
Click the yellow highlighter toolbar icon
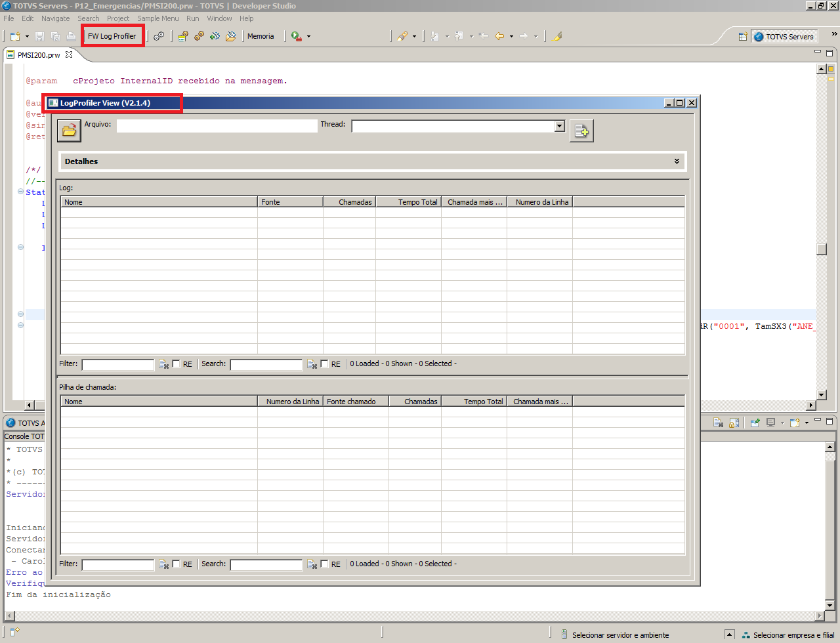point(558,36)
